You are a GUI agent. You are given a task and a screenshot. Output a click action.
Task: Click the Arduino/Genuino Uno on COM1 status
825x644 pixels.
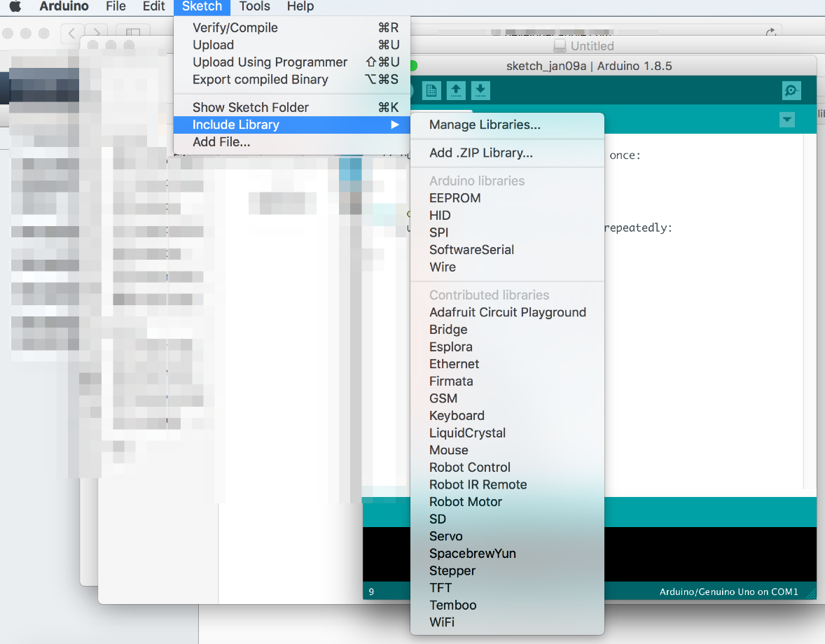729,591
